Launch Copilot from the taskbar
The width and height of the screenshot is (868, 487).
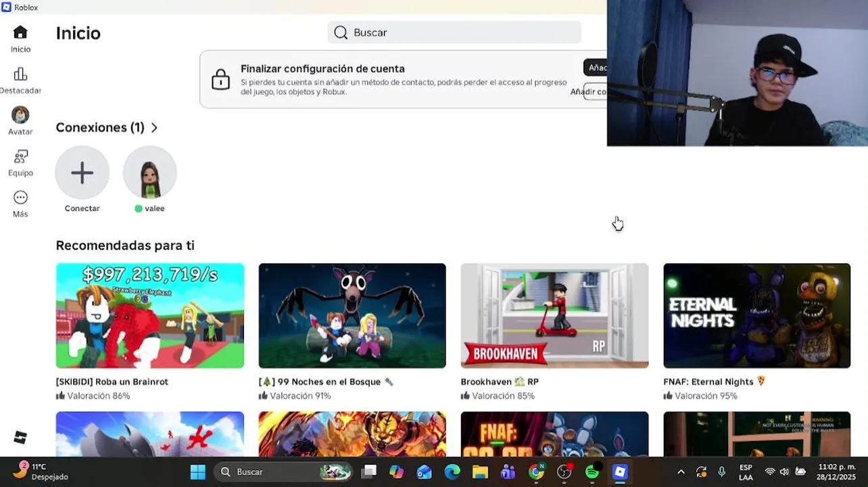tap(396, 472)
